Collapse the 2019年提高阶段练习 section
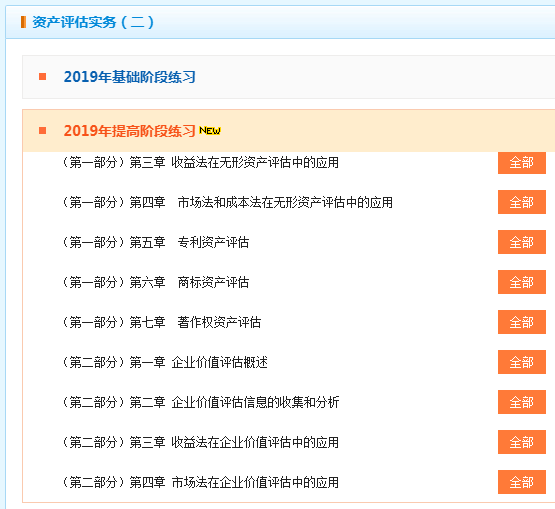Viewport: 555px width, 509px height. [x=130, y=131]
